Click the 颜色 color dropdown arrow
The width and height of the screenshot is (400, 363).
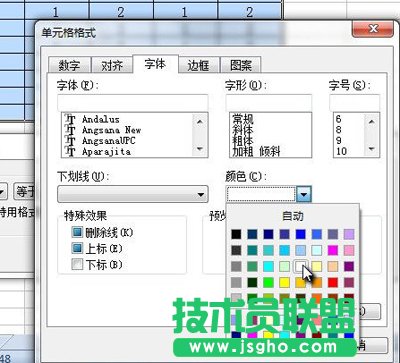(304, 194)
